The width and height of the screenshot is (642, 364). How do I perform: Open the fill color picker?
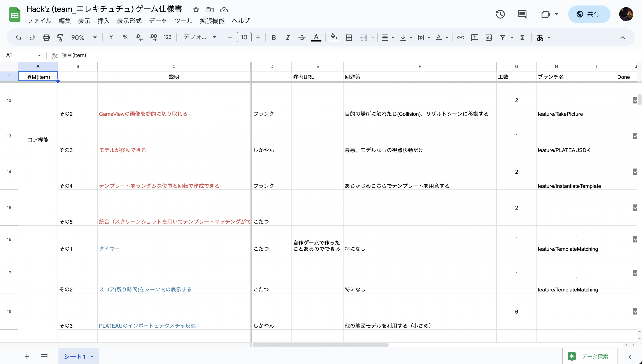[334, 38]
